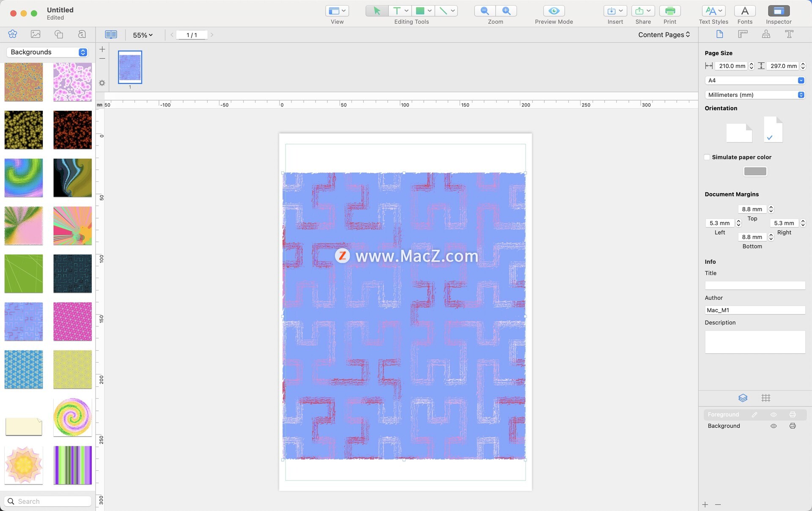The image size is (812, 511).
Task: Enable Simulate paper color checkbox
Action: coord(707,157)
